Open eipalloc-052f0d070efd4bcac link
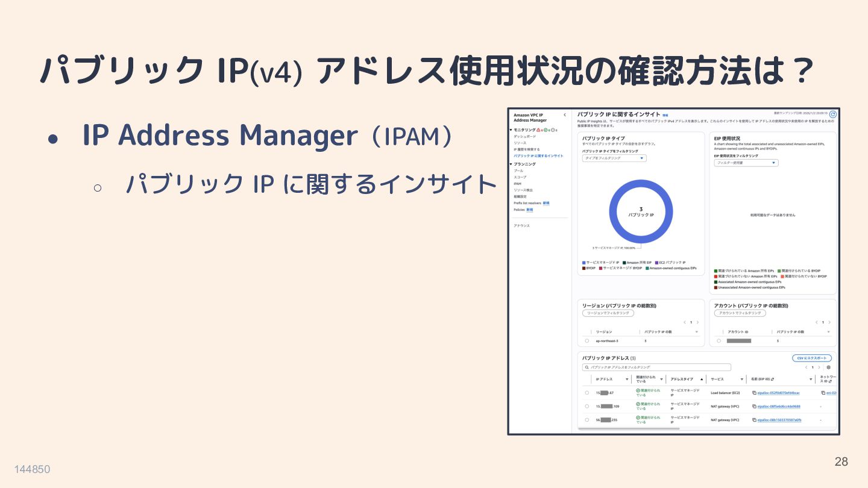This screenshot has height=488, width=868. click(779, 393)
